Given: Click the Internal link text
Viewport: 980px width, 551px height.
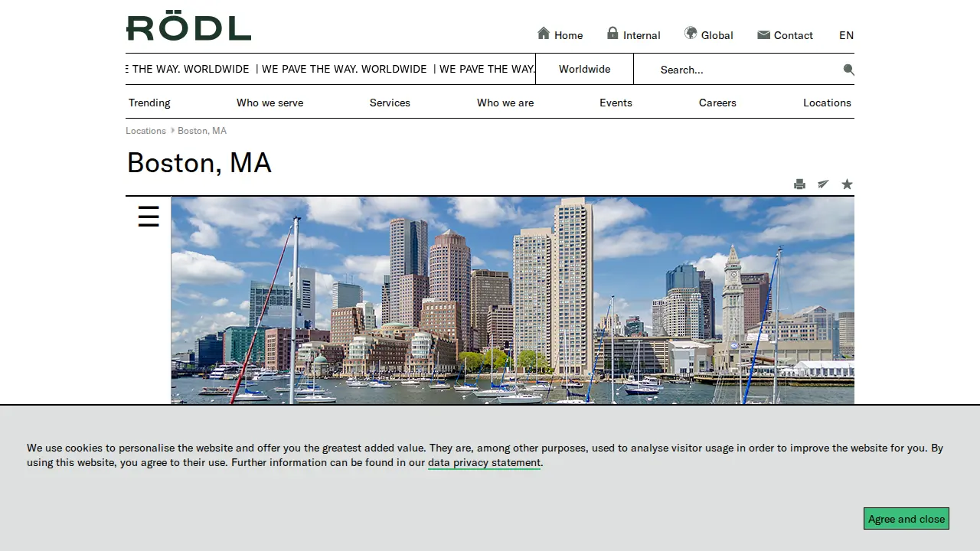Looking at the screenshot, I should [642, 35].
